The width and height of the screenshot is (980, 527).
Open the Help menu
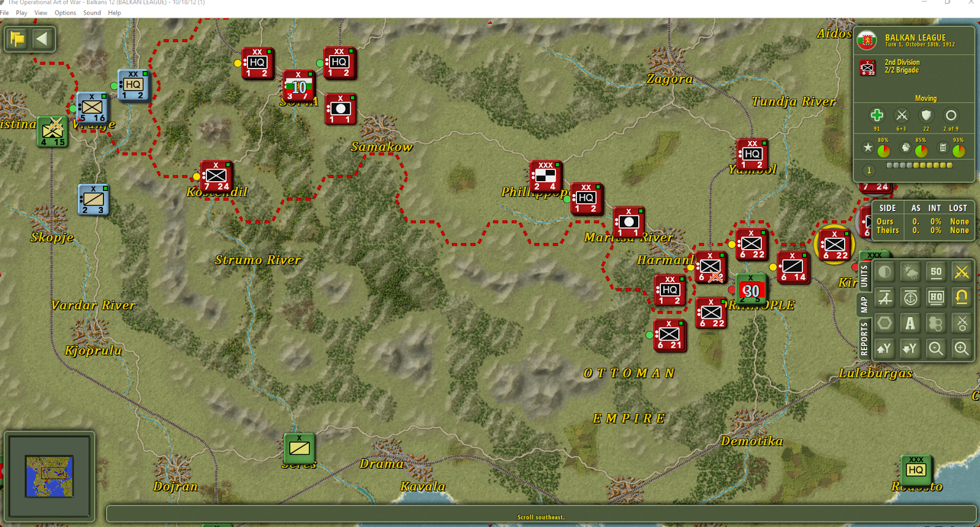115,12
